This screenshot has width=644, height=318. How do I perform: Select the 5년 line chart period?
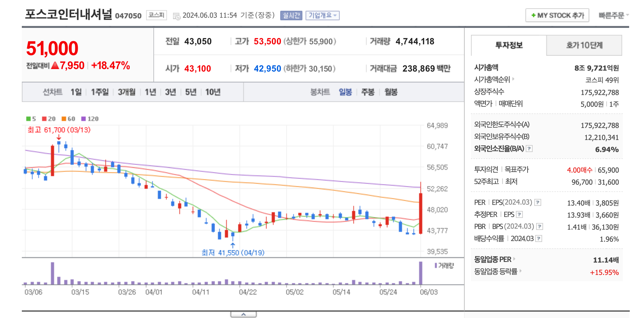tap(191, 92)
